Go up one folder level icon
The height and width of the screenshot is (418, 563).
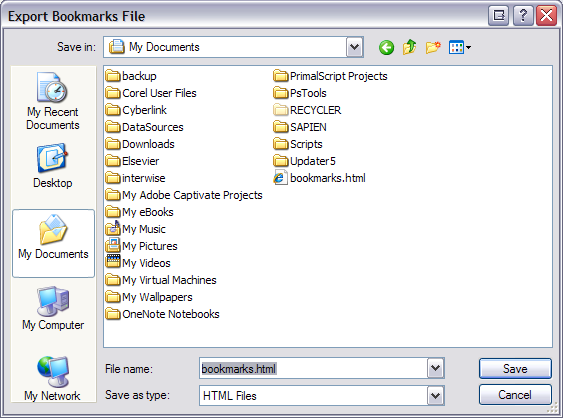pos(409,47)
